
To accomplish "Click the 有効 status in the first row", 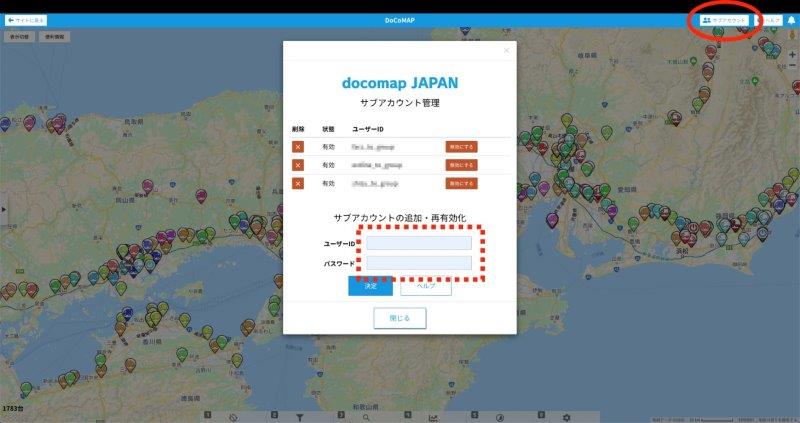I will (328, 147).
